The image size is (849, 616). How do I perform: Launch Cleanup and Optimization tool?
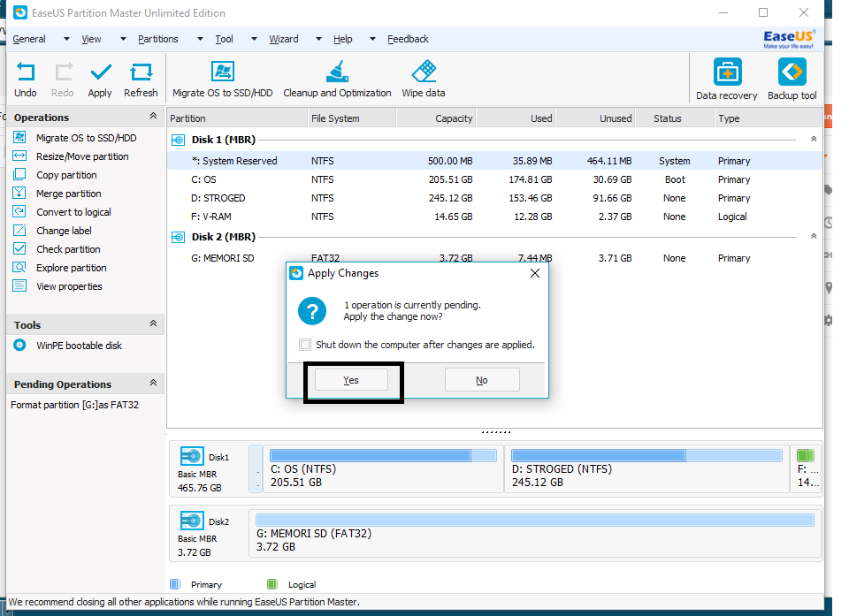(337, 72)
